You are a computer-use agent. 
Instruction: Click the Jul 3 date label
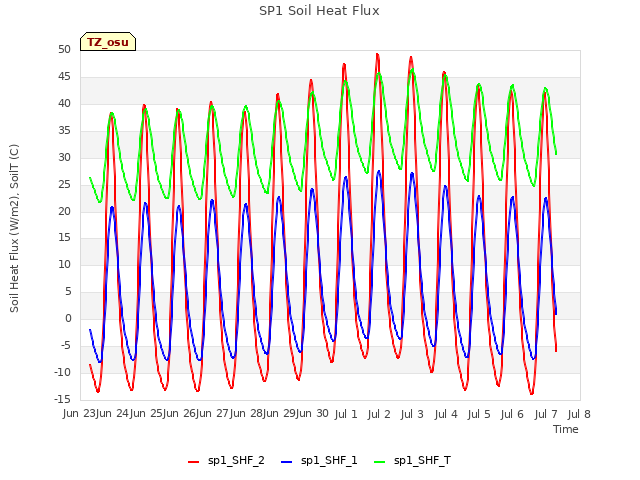[x=412, y=415]
